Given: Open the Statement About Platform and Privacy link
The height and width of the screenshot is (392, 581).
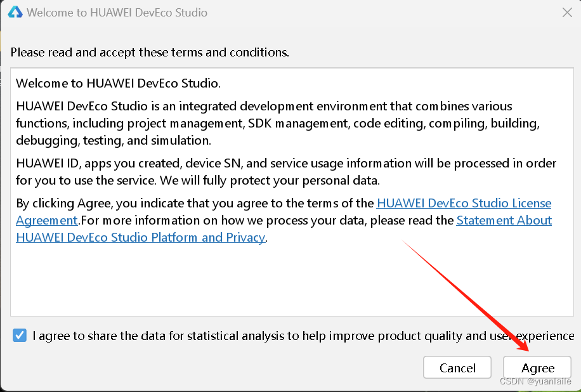Looking at the screenshot, I should (x=504, y=221).
